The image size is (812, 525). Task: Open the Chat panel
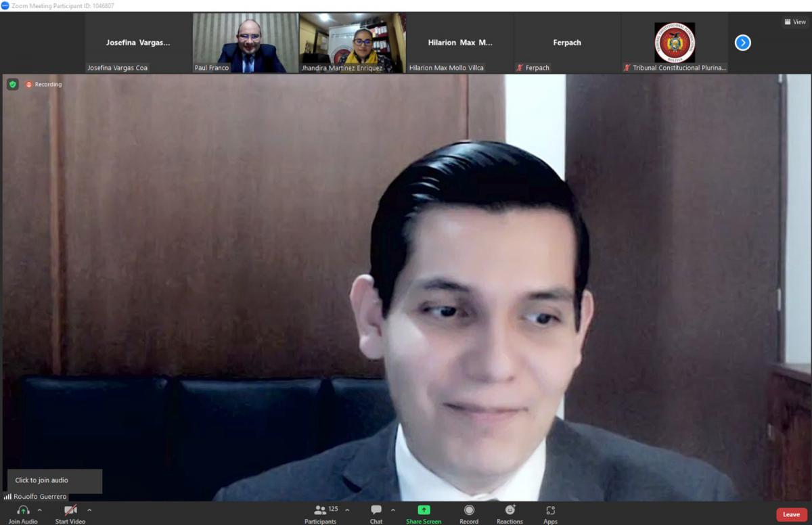pos(376,511)
